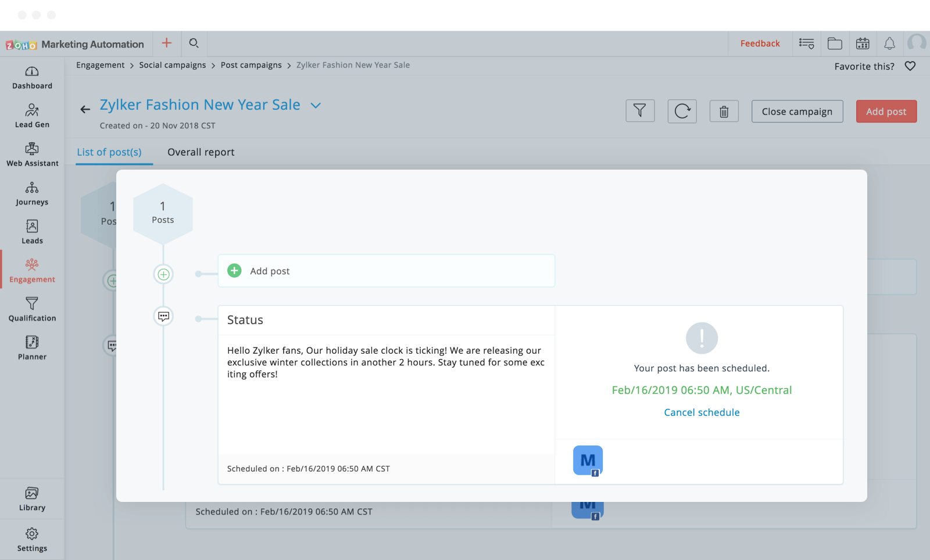Open the Planner from the sidebar
Viewport: 930px width, 560px height.
(31, 347)
